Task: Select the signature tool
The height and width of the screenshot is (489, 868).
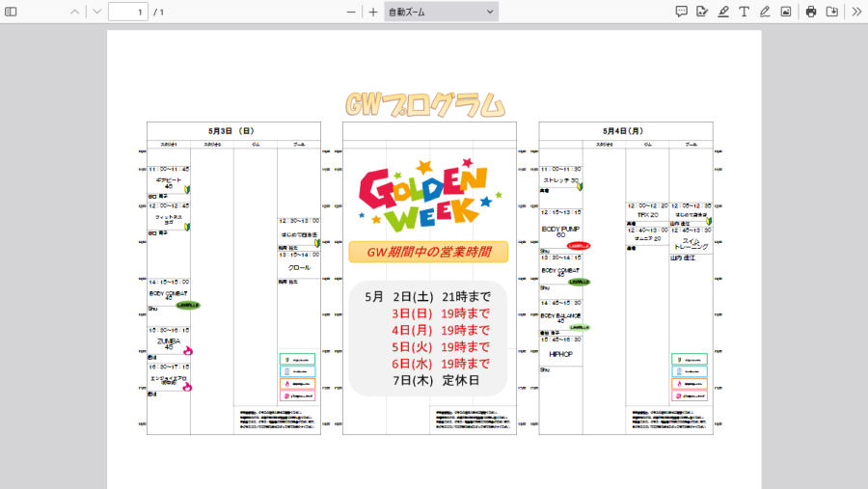Action: click(x=702, y=12)
